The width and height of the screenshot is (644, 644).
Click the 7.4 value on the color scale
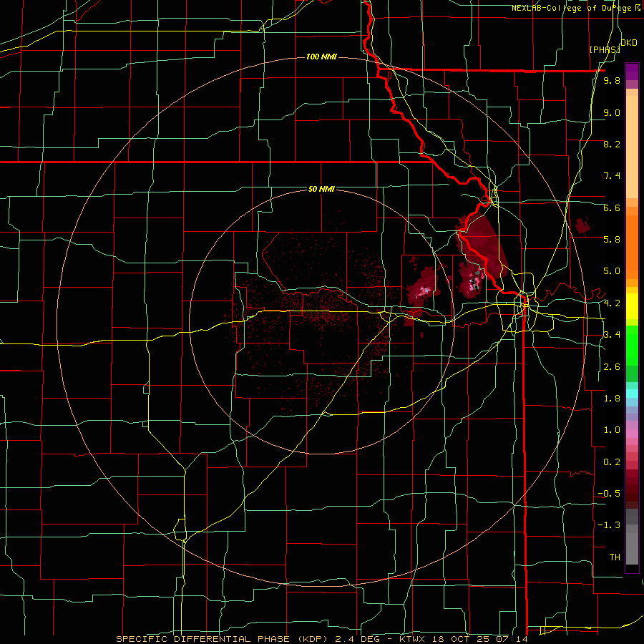click(x=612, y=176)
